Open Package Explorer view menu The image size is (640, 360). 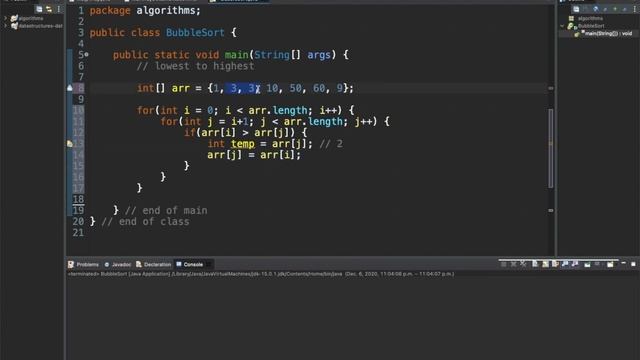pos(59,9)
